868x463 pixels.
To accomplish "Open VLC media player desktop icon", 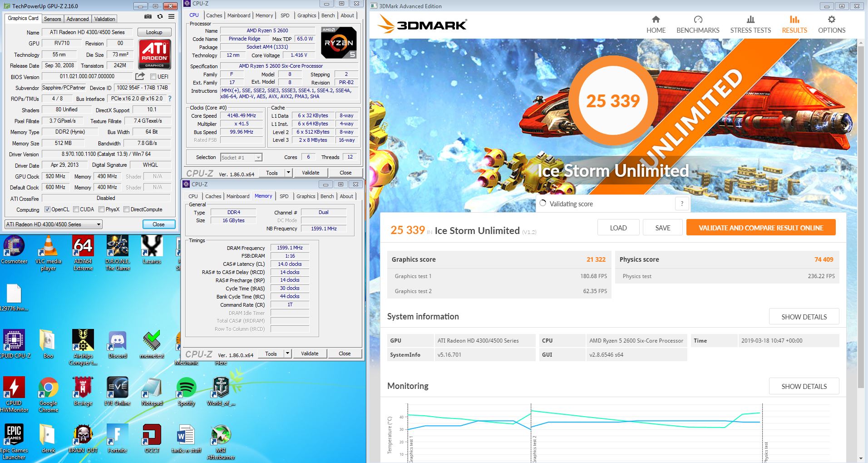I will [48, 253].
